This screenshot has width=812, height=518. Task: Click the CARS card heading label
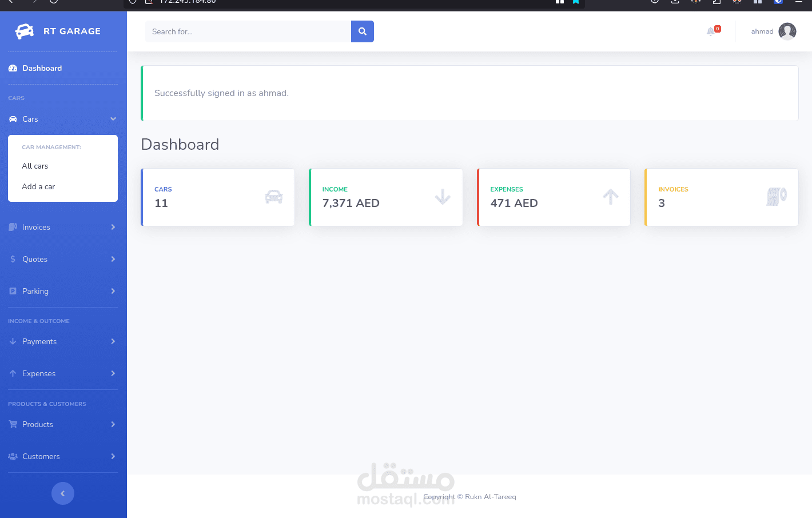click(x=163, y=189)
